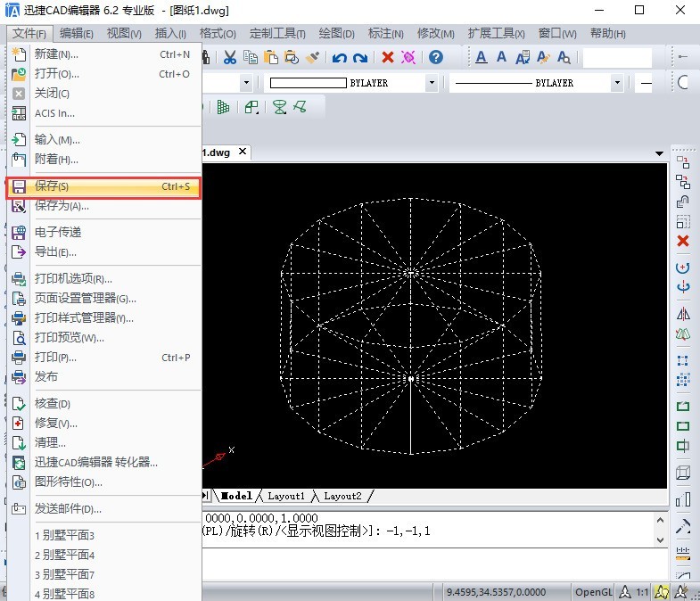Switch to the Layout1 tab

click(285, 496)
